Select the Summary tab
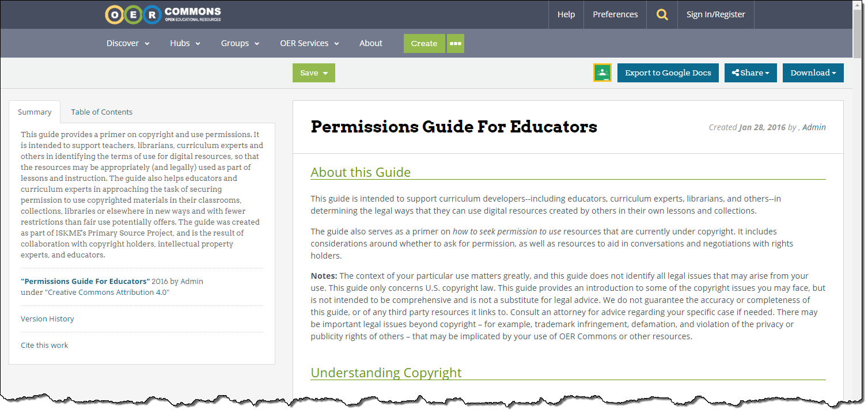This screenshot has width=868, height=417. tap(35, 112)
